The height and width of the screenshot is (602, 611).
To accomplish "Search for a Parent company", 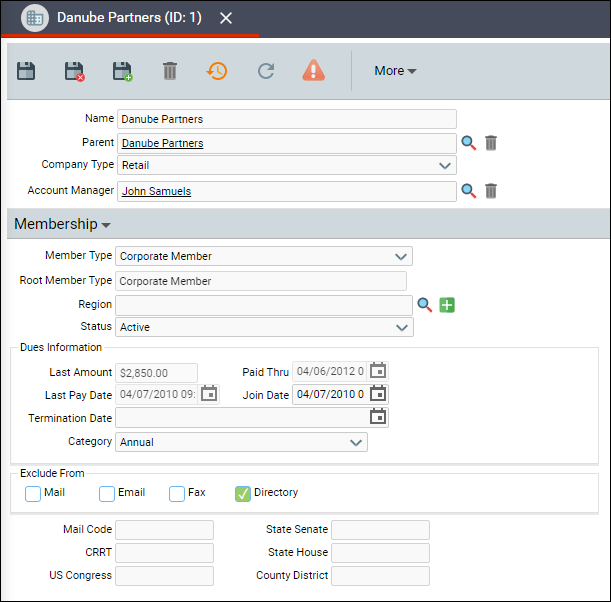I will coord(468,143).
